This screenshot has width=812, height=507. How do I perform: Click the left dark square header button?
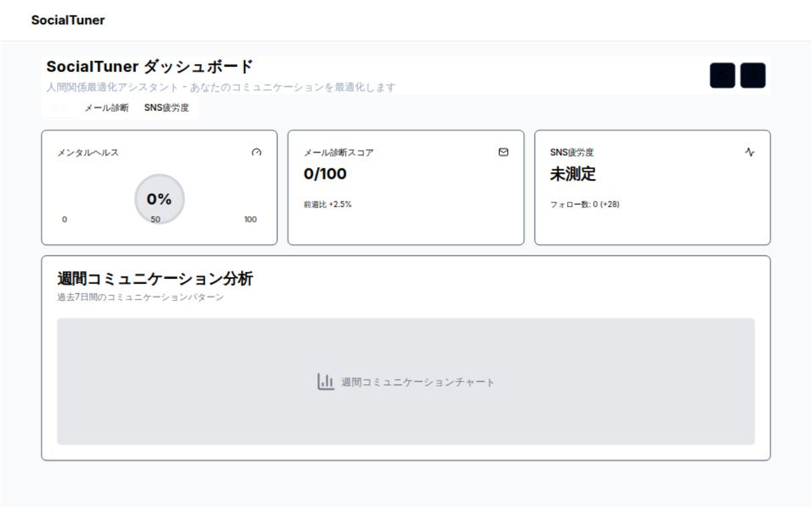point(723,76)
